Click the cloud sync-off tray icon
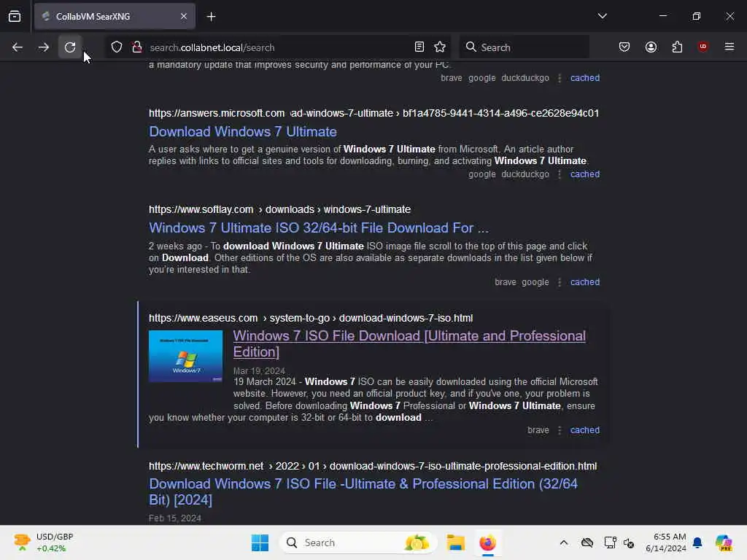The width and height of the screenshot is (747, 560). point(587,542)
